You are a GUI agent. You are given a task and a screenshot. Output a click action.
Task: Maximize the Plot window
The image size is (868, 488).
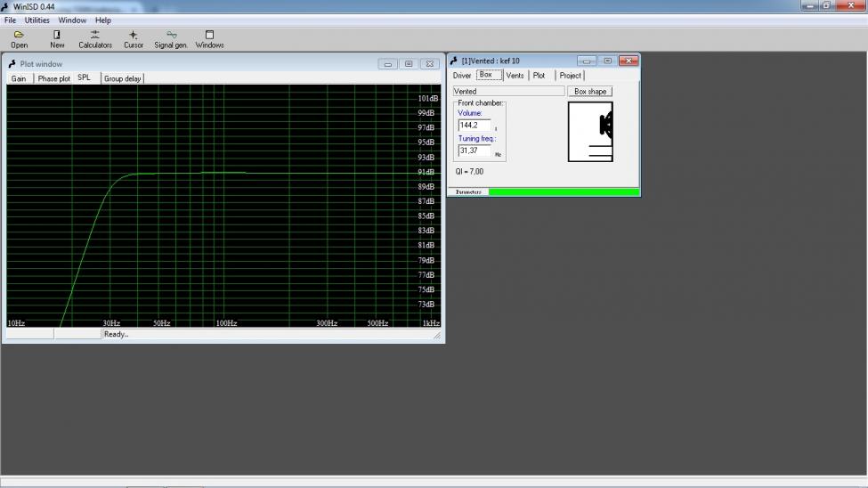pyautogui.click(x=409, y=64)
